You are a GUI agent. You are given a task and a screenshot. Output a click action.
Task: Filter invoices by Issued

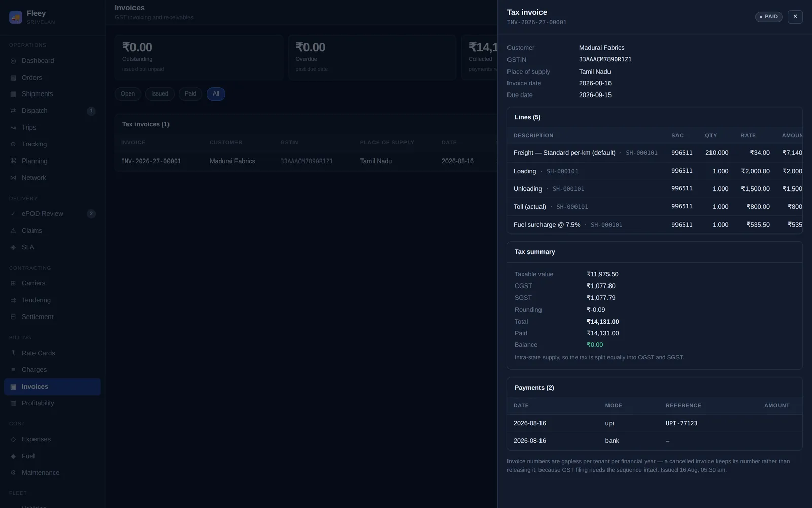(160, 94)
